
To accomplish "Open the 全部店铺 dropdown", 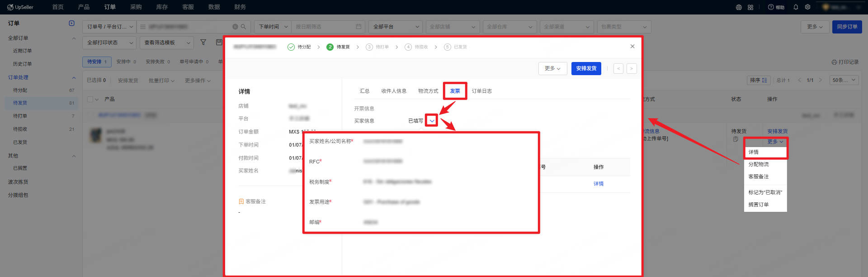I will click(453, 27).
